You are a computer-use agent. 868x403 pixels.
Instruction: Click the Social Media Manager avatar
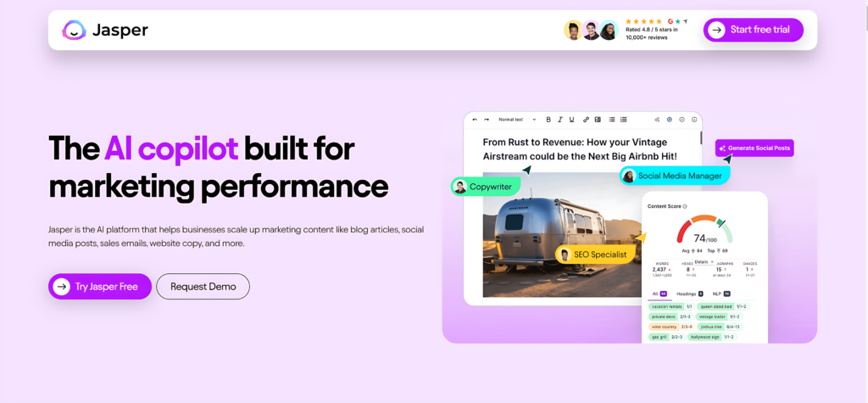[x=628, y=176]
